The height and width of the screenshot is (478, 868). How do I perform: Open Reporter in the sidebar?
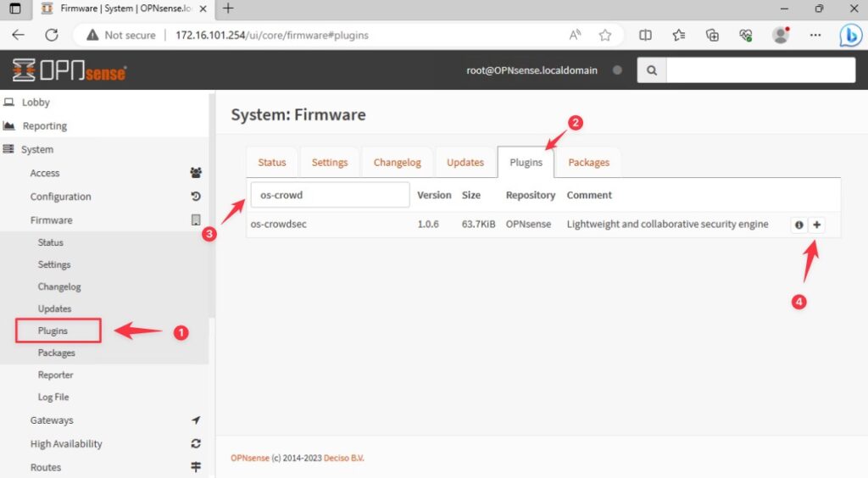55,375
